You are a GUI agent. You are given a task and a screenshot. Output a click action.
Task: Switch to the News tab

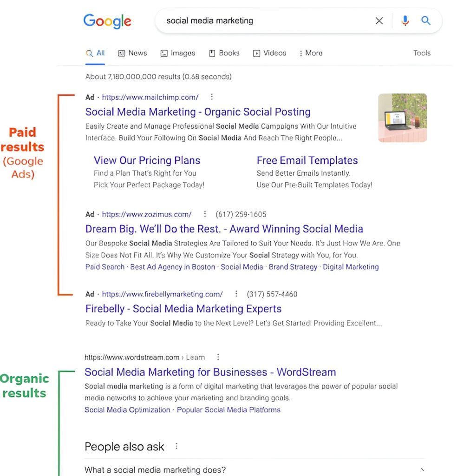pos(132,53)
